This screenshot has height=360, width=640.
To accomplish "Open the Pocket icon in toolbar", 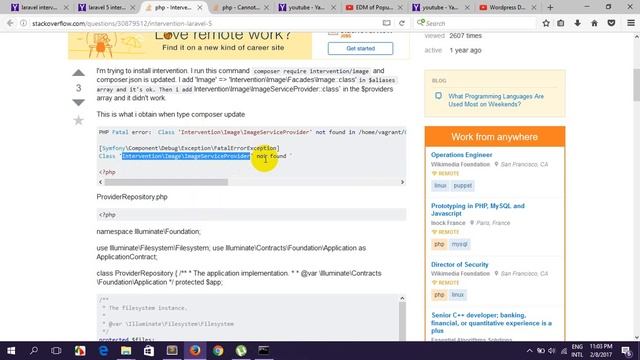I will pos(611,23).
